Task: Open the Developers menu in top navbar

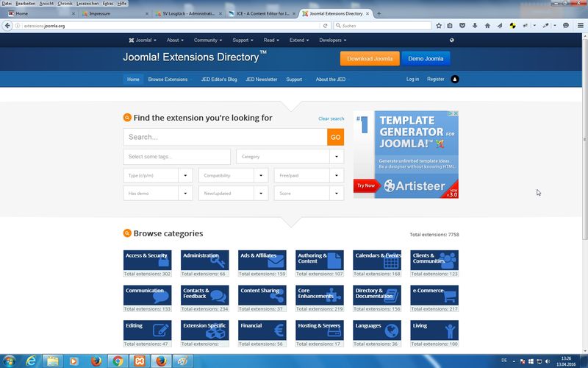Action: 333,40
